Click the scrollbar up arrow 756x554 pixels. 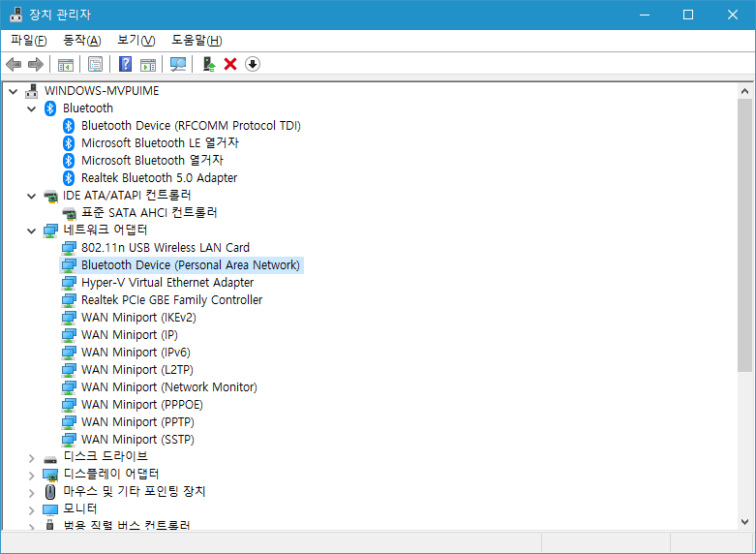pos(744,91)
